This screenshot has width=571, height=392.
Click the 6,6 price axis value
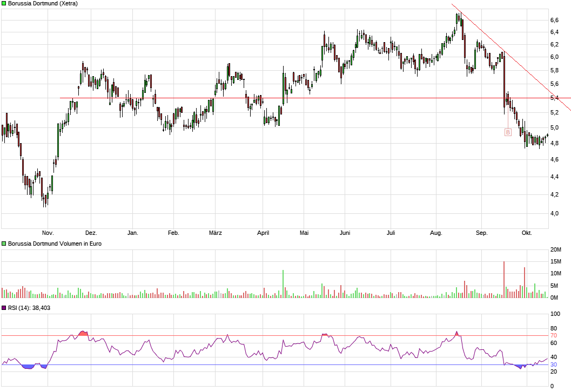554,21
